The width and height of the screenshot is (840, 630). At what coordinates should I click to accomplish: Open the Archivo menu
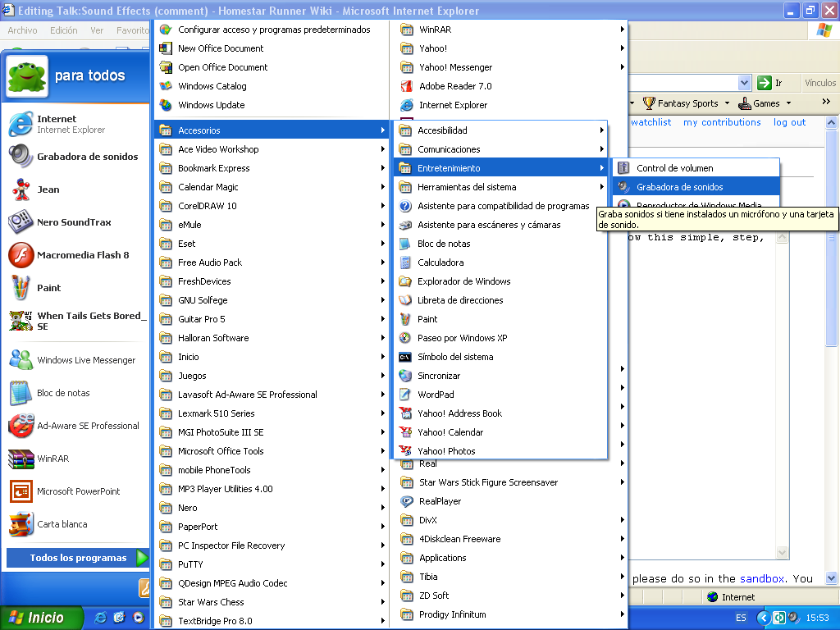tap(22, 30)
